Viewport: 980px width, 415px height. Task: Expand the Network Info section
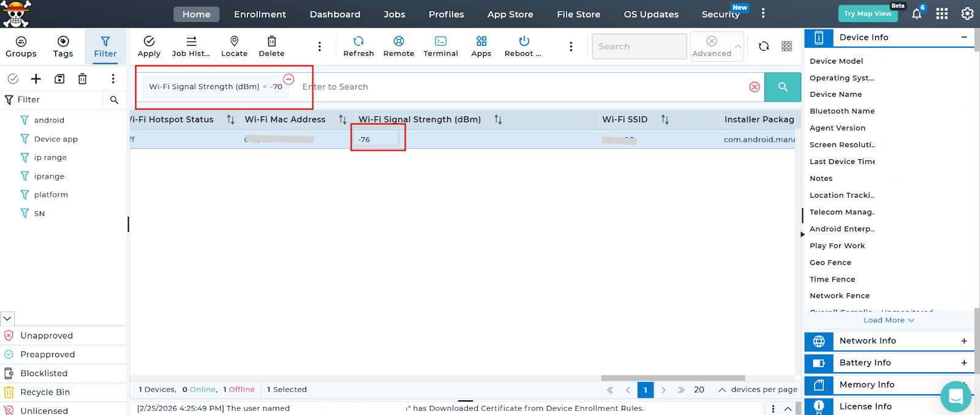tap(963, 341)
